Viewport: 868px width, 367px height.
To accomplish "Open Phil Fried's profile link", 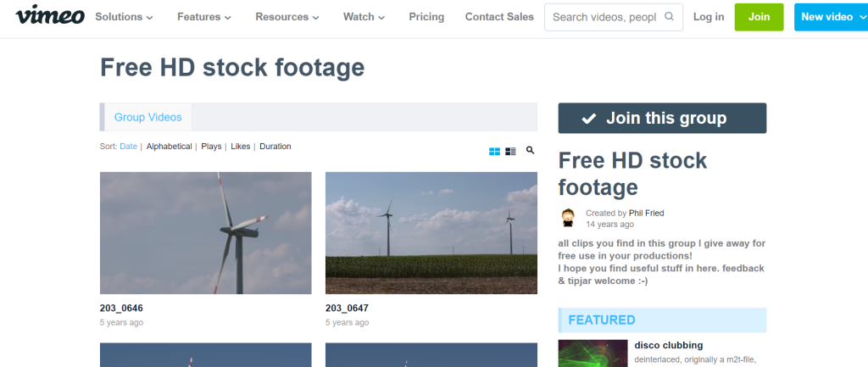I will click(646, 213).
